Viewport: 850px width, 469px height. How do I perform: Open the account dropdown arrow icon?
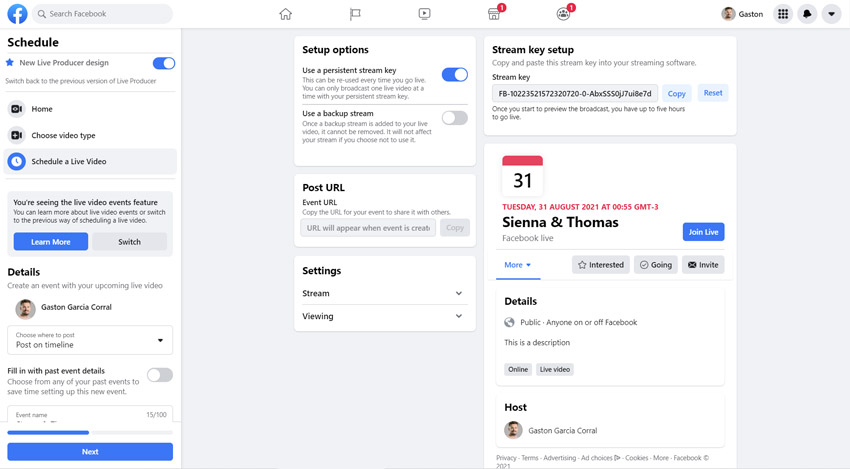(832, 14)
